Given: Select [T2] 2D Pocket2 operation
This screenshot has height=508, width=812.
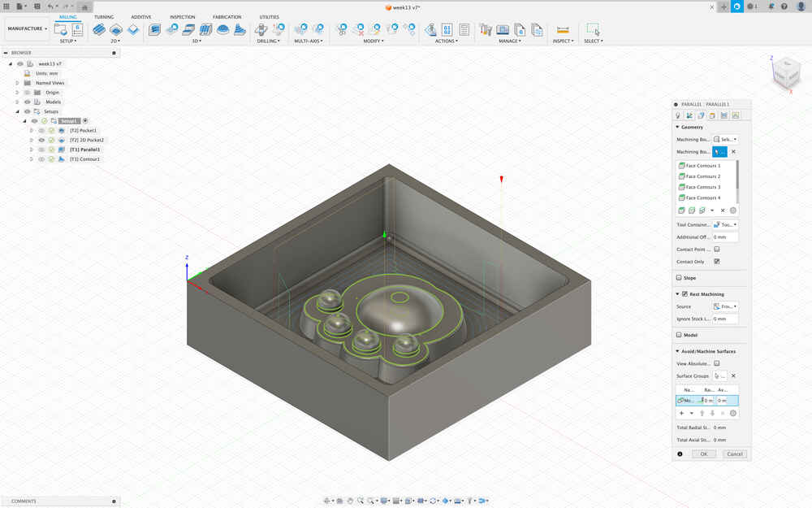Looking at the screenshot, I should [87, 140].
